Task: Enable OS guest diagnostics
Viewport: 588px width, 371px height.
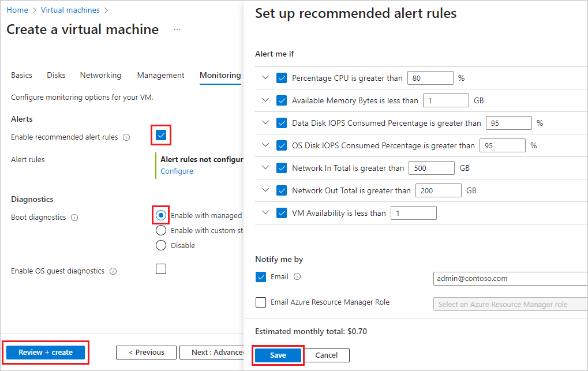Action: 161,268
